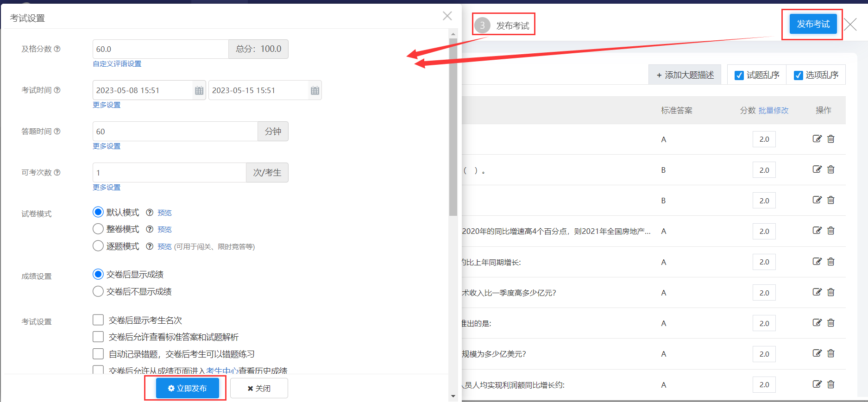Screen dimensions: 868x402
Task: Delete the first question using its trash icon
Action: click(x=831, y=139)
